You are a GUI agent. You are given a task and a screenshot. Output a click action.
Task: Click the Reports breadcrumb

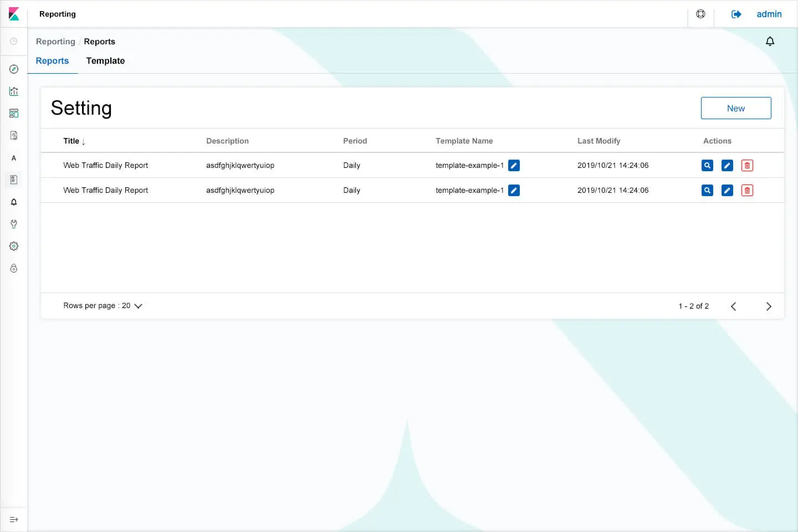100,42
